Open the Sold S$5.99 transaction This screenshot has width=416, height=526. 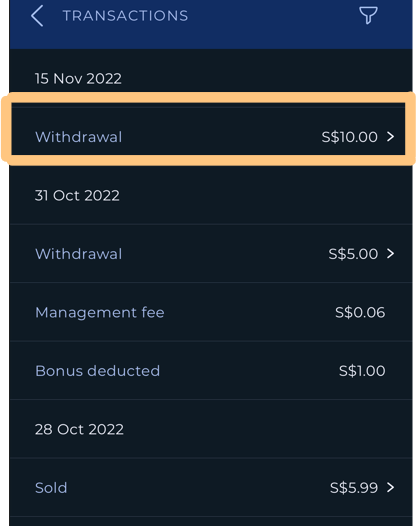coord(211,487)
